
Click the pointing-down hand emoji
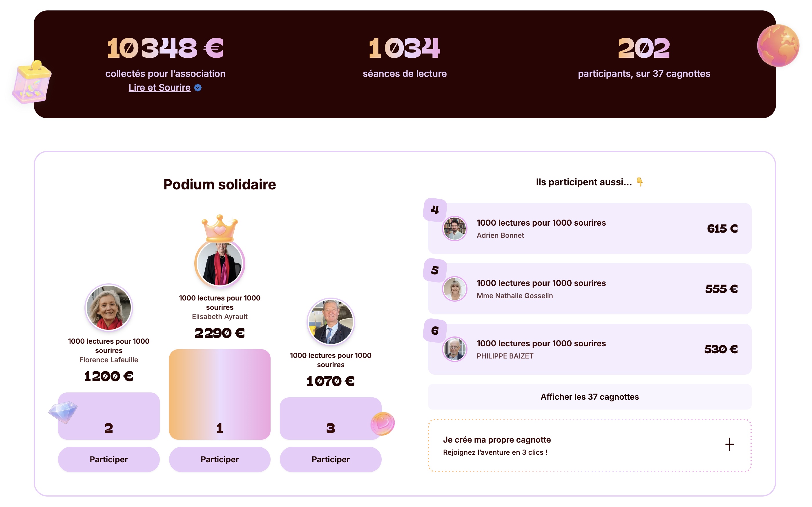tap(640, 182)
